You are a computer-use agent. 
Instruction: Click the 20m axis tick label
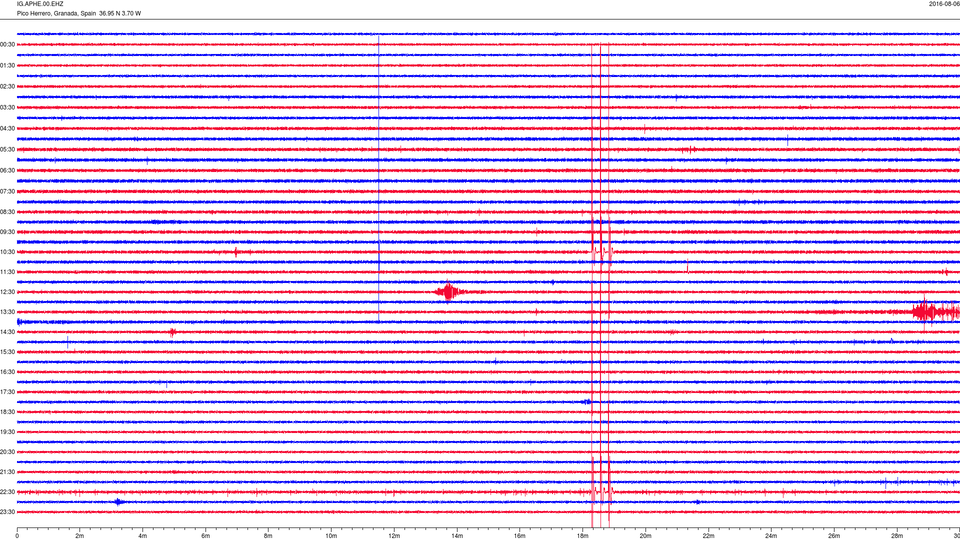[x=645, y=536]
